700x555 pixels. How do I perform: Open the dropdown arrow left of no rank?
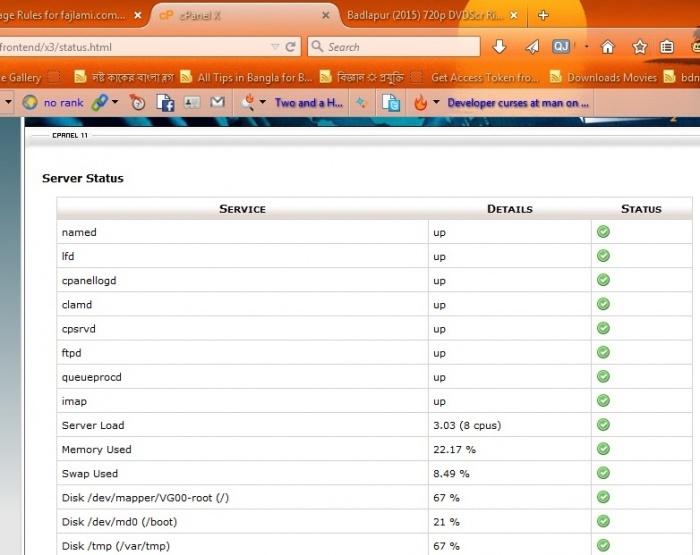[8, 102]
